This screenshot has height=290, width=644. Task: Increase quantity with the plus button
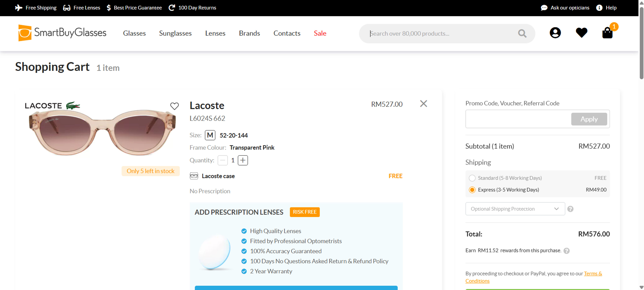click(x=243, y=160)
